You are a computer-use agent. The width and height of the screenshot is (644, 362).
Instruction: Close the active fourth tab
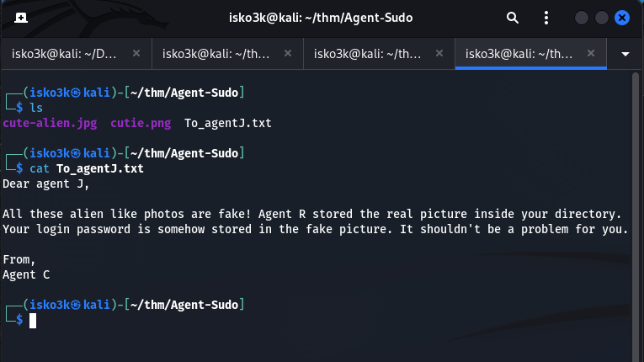point(591,53)
